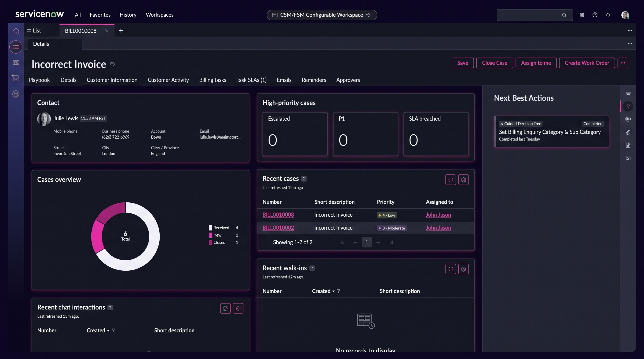Add a new tab with plus icon
The height and width of the screenshot is (359, 644).
[x=121, y=30]
